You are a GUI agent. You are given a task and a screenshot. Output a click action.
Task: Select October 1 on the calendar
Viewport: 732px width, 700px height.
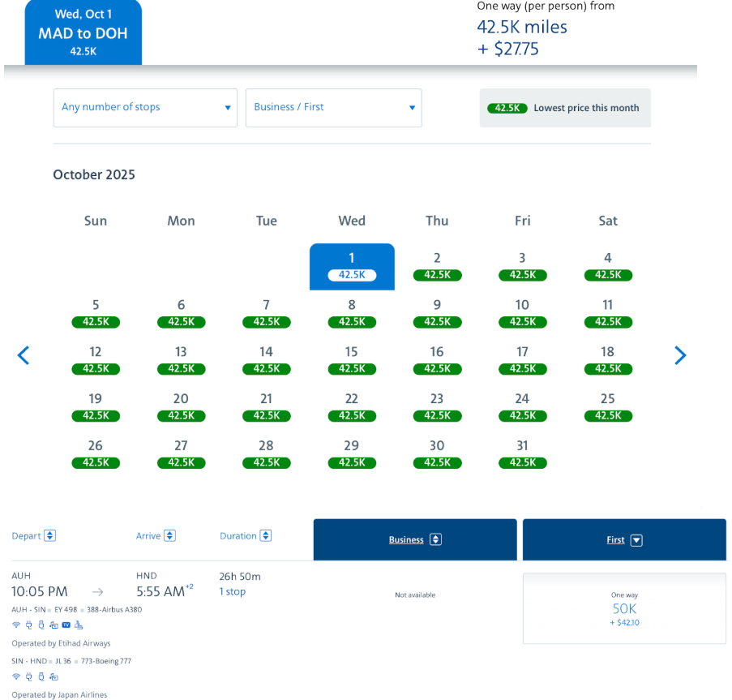click(352, 267)
